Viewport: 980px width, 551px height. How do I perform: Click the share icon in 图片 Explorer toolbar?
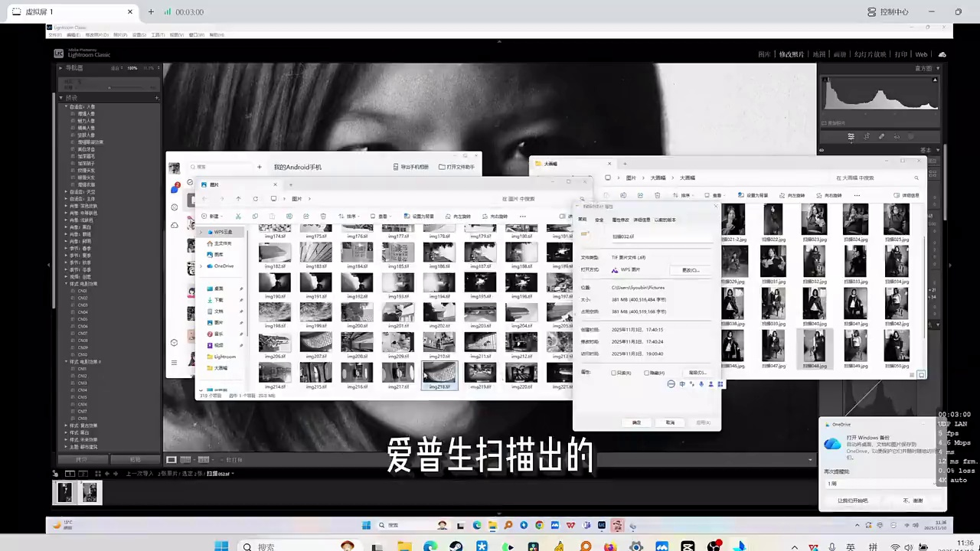(305, 217)
